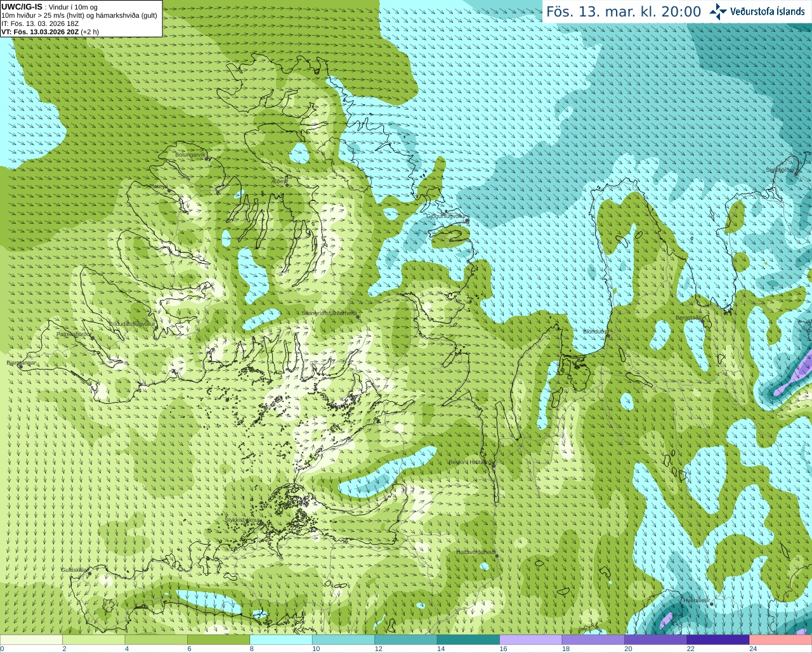Click the '10m hviður > 25 m/s' description line
Image resolution: width=812 pixels, height=653 pixels.
[79, 15]
